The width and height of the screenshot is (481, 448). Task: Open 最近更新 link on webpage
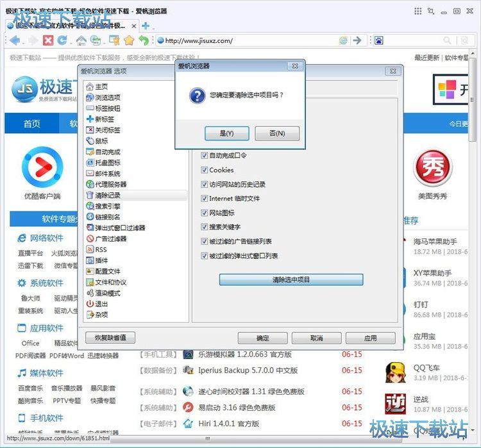point(426,58)
